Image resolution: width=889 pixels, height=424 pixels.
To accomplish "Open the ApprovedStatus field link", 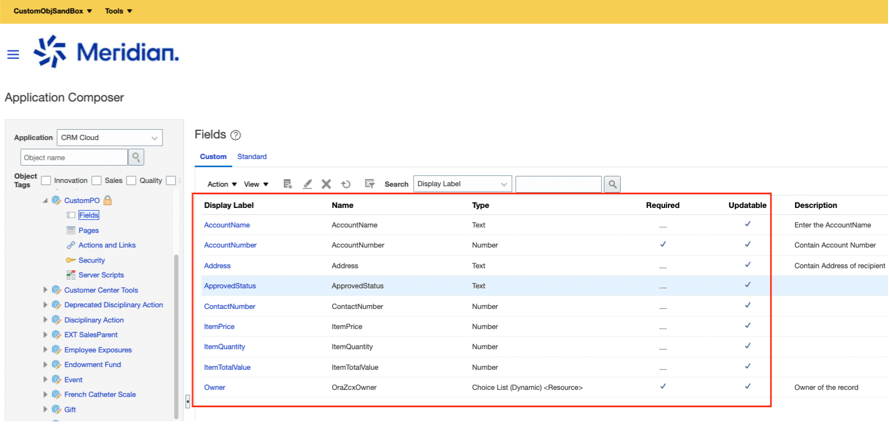I will (x=230, y=286).
